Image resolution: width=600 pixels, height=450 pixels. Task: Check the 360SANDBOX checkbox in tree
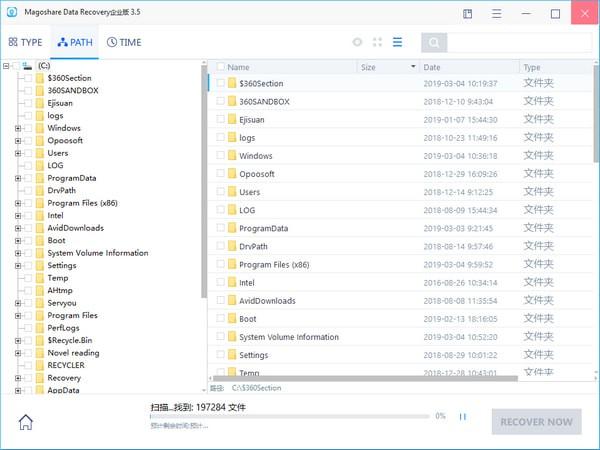click(28, 91)
